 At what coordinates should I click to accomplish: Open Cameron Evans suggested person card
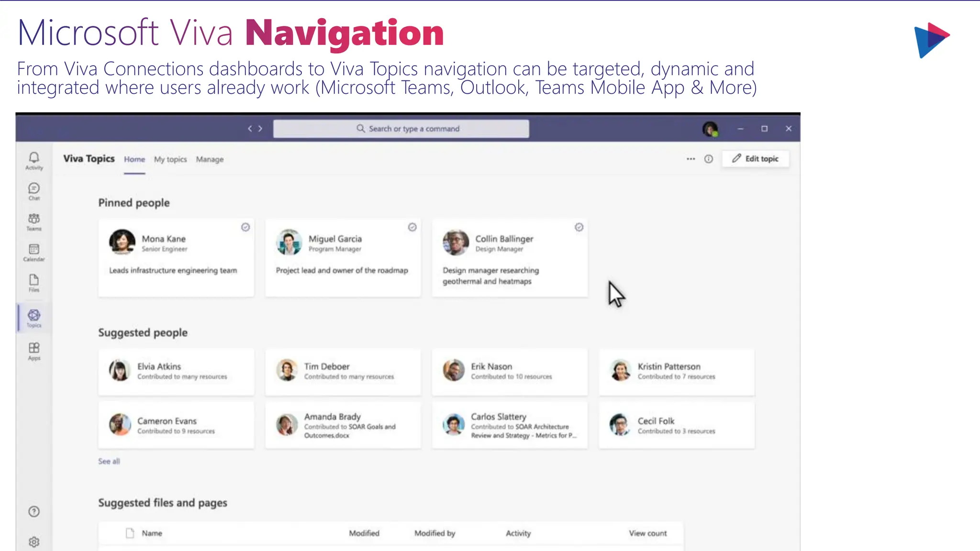coord(176,425)
